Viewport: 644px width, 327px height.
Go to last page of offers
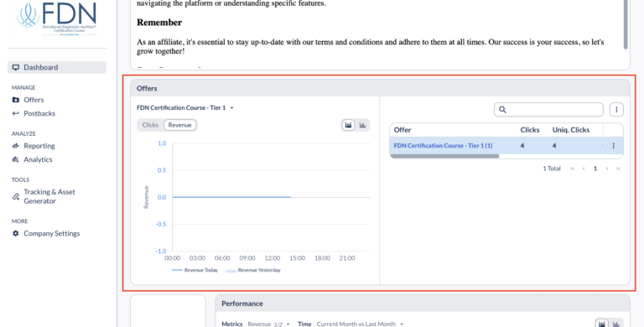618,169
